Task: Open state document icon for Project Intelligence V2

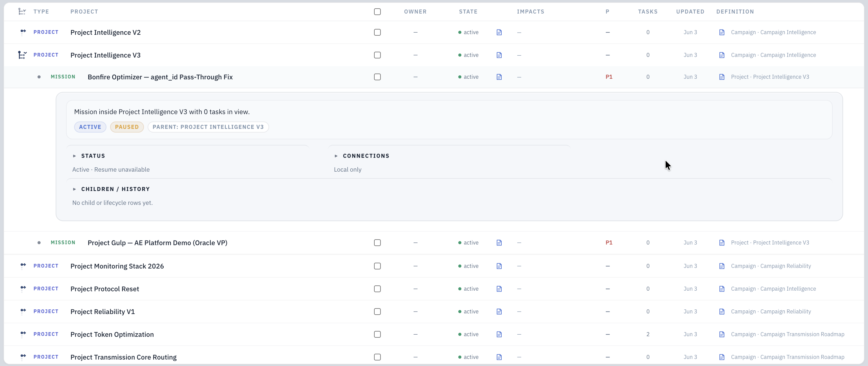Action: click(499, 32)
